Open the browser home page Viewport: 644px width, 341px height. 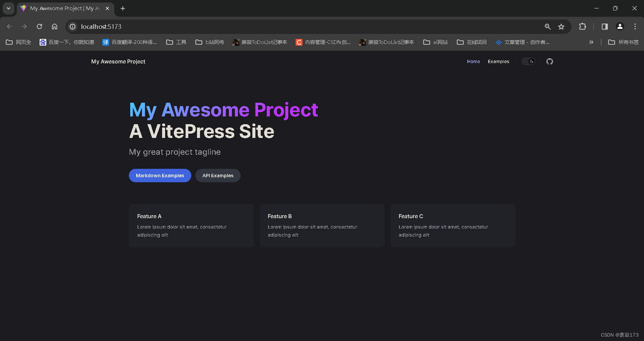(54, 27)
